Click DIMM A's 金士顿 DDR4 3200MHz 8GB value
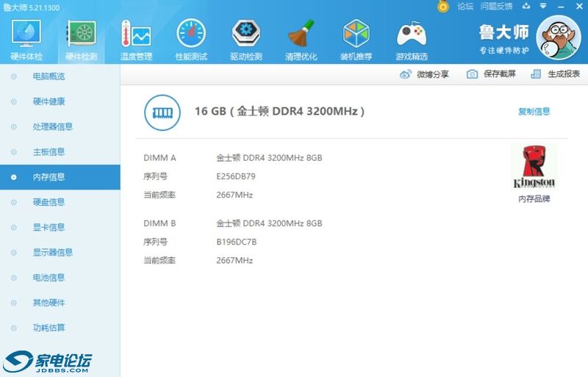The width and height of the screenshot is (588, 377). 269,158
